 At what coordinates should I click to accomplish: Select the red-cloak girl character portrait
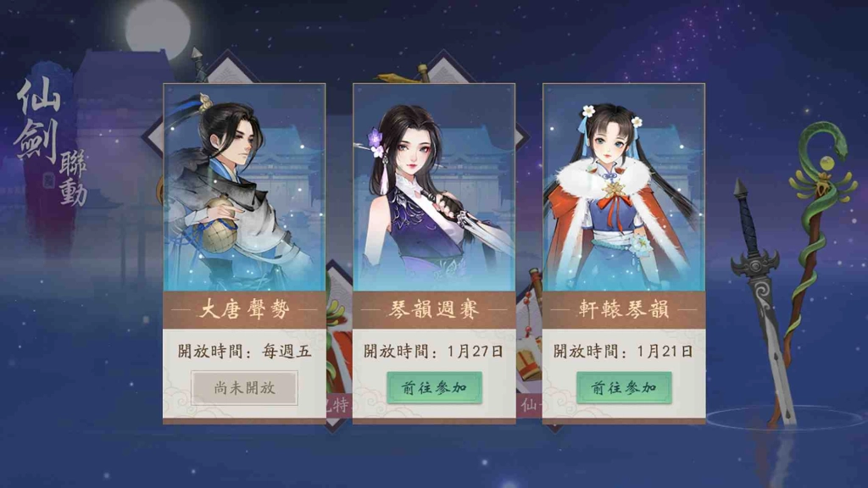pyautogui.click(x=624, y=188)
